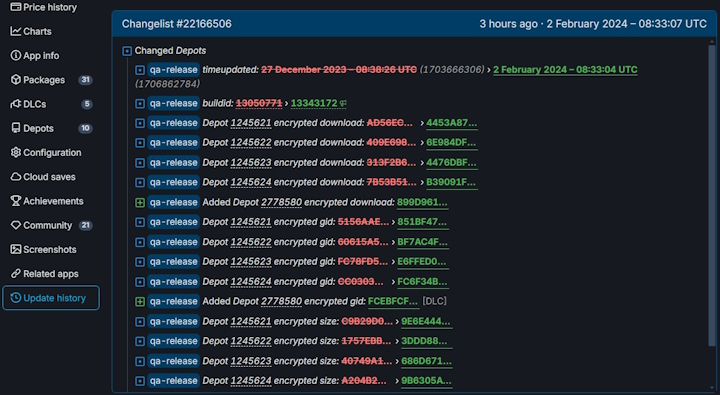Click the new hash 6E984DF... value
720x395 pixels.
pos(451,143)
